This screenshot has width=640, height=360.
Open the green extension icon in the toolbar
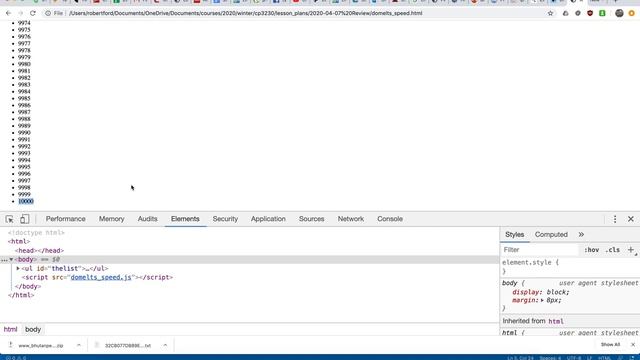coord(602,13)
